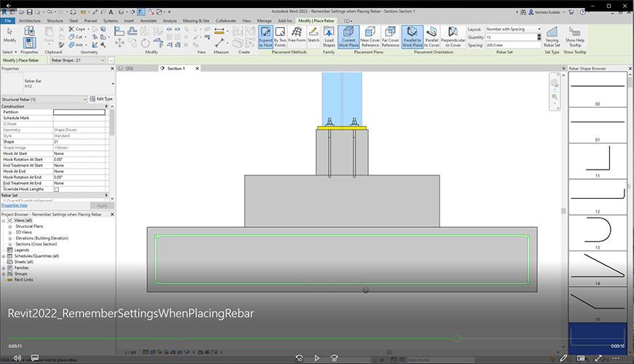Skip forward 30 seconds in video

(334, 358)
